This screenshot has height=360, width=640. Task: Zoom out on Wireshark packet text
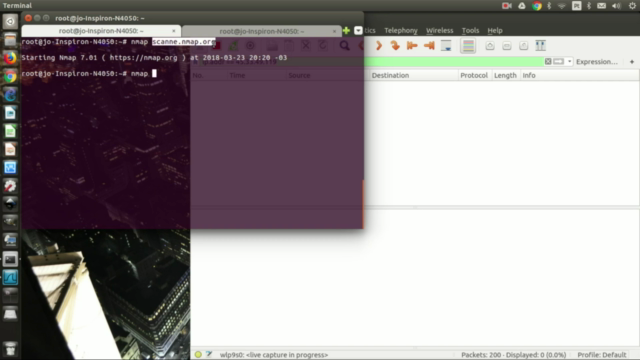coord(507,46)
